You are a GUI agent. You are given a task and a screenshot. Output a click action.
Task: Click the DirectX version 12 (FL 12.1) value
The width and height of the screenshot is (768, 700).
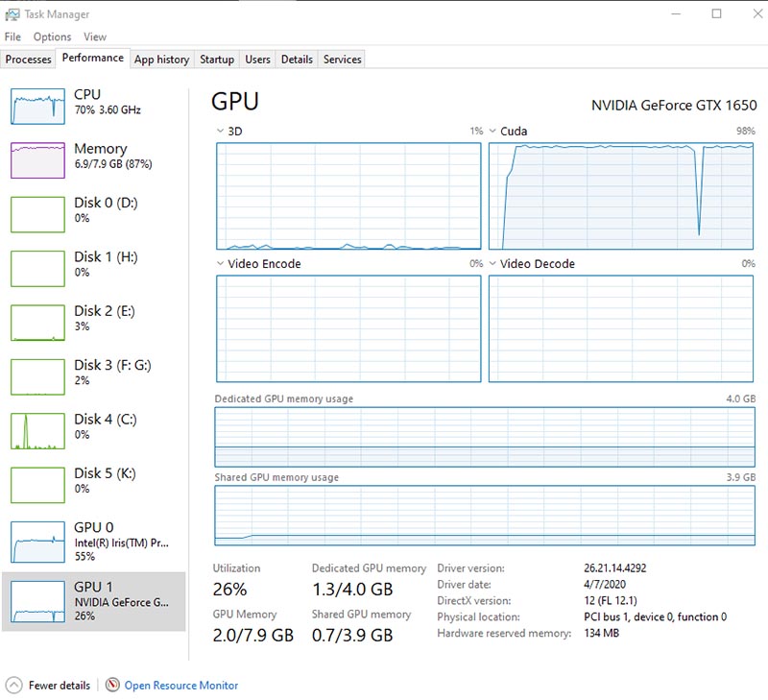(x=611, y=600)
